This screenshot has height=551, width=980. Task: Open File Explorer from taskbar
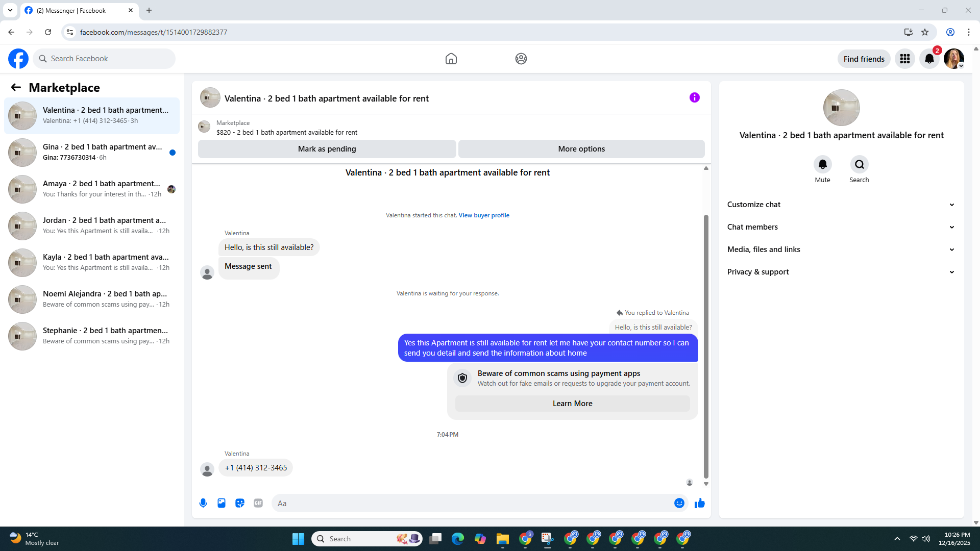click(502, 539)
